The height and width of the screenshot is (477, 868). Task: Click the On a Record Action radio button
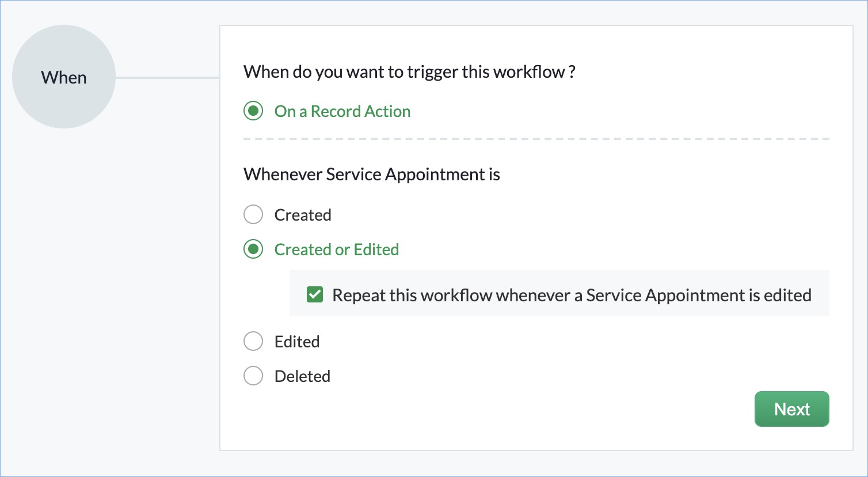click(253, 111)
